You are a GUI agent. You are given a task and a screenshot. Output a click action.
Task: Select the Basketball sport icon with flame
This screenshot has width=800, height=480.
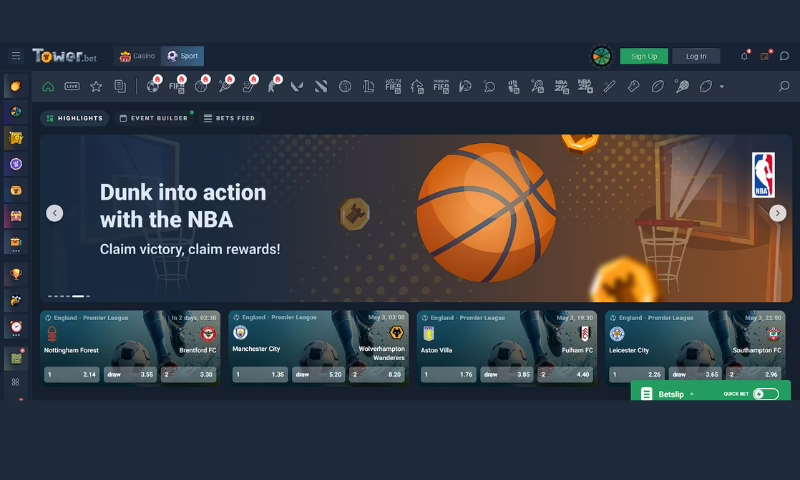click(202, 86)
